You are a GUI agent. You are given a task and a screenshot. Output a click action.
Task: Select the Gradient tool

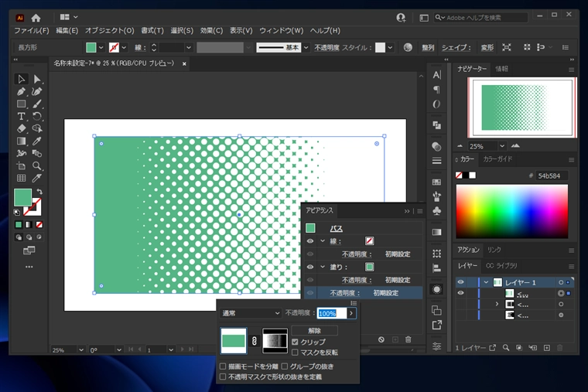point(21,141)
